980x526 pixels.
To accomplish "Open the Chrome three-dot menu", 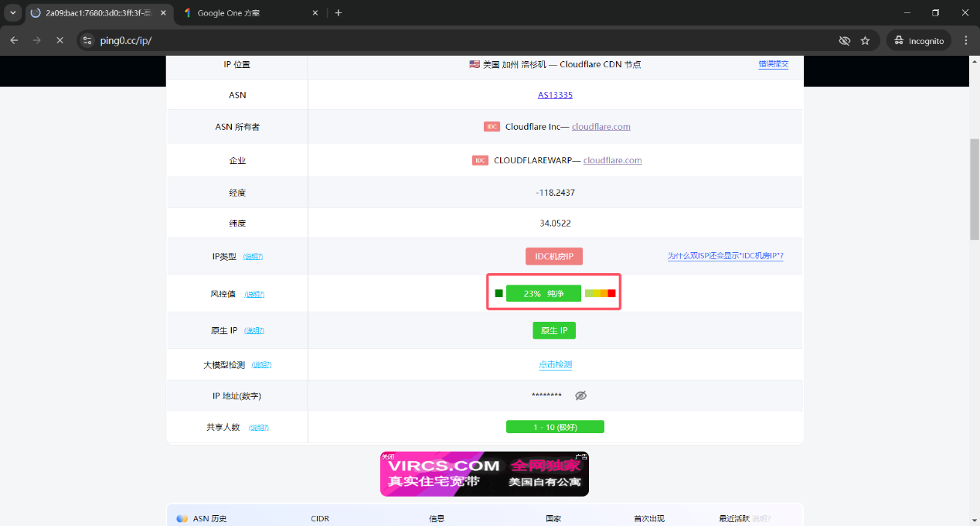I will pyautogui.click(x=965, y=40).
